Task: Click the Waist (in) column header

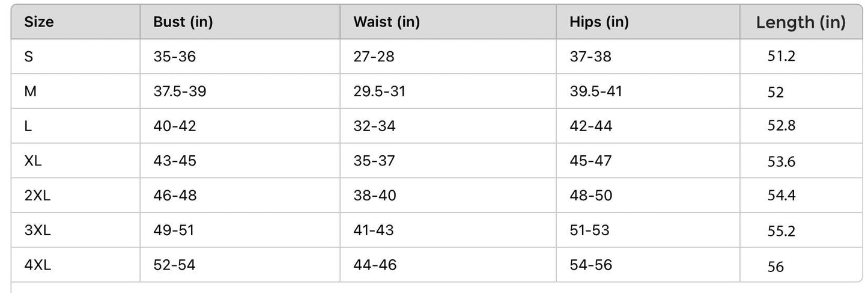Action: [386, 22]
